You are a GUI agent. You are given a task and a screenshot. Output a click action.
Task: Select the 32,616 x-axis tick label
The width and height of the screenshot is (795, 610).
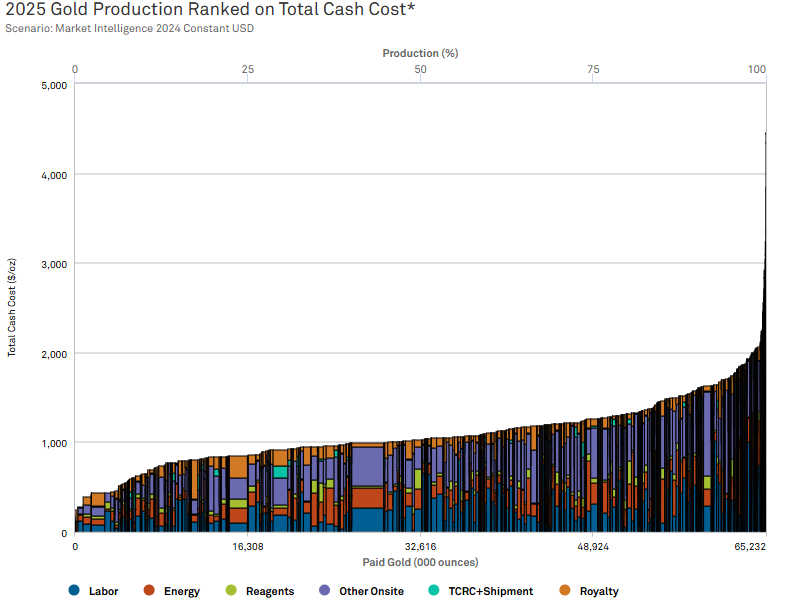pos(420,547)
